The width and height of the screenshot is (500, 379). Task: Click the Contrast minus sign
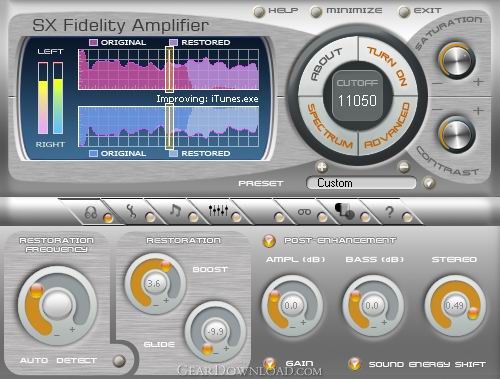[x=437, y=110]
